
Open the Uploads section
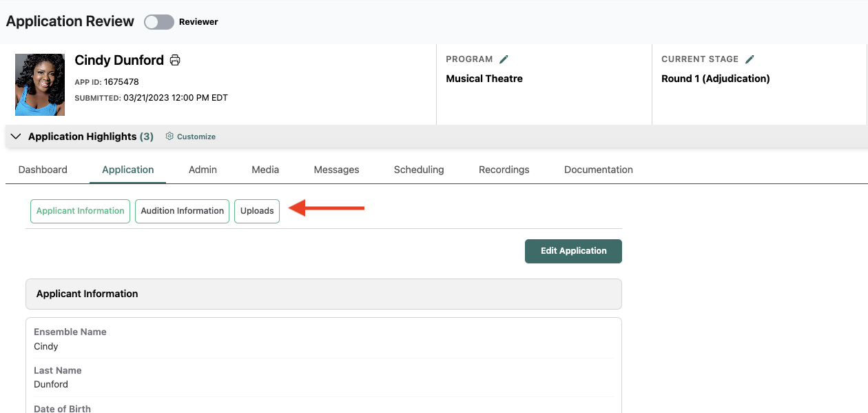(x=257, y=211)
